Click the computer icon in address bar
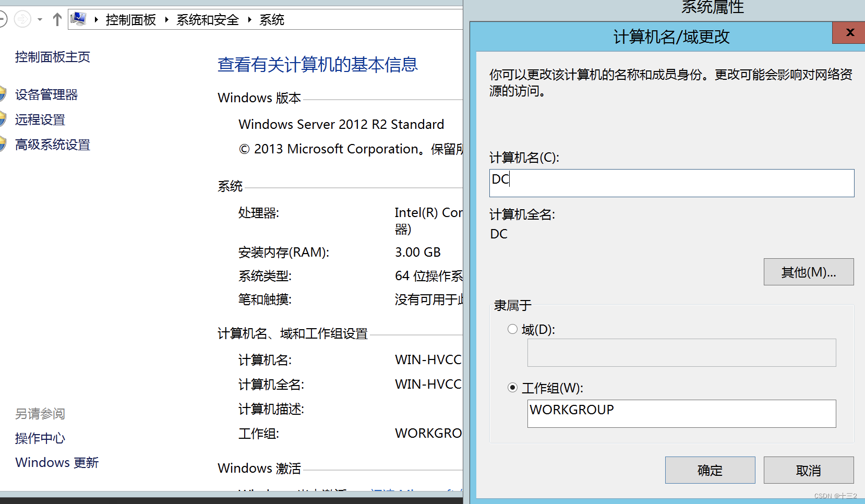865x504 pixels. click(x=78, y=19)
